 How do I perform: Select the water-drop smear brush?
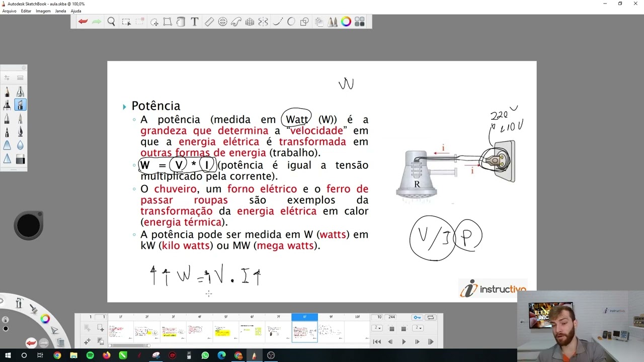coord(20,146)
